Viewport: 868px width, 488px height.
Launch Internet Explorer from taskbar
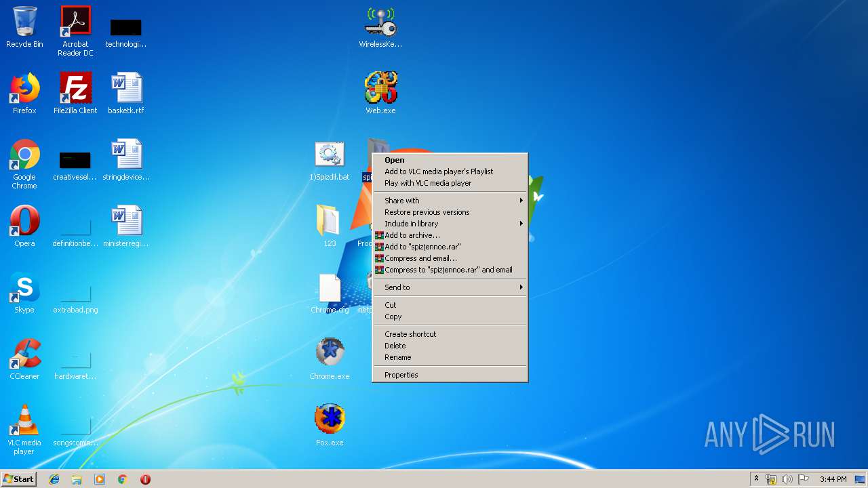[54, 479]
